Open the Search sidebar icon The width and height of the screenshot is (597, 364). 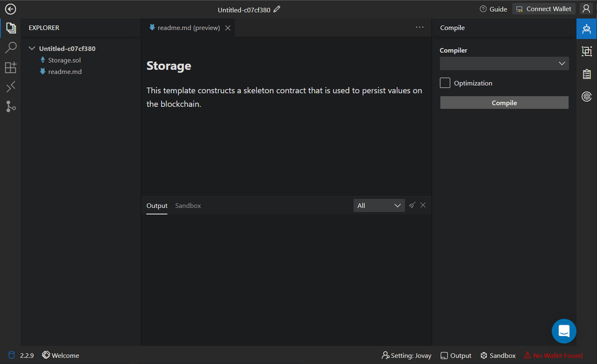click(x=10, y=48)
